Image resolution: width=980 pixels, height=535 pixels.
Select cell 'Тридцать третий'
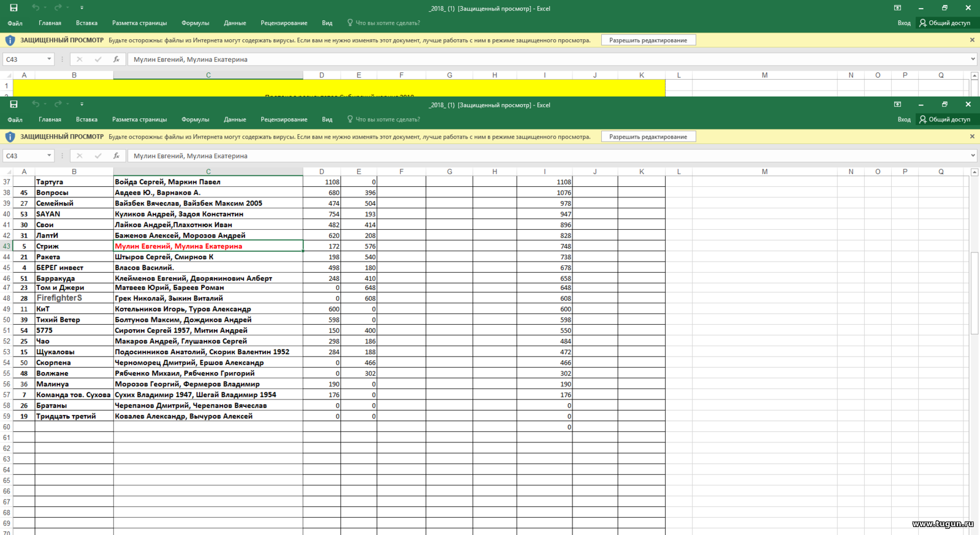[74, 416]
